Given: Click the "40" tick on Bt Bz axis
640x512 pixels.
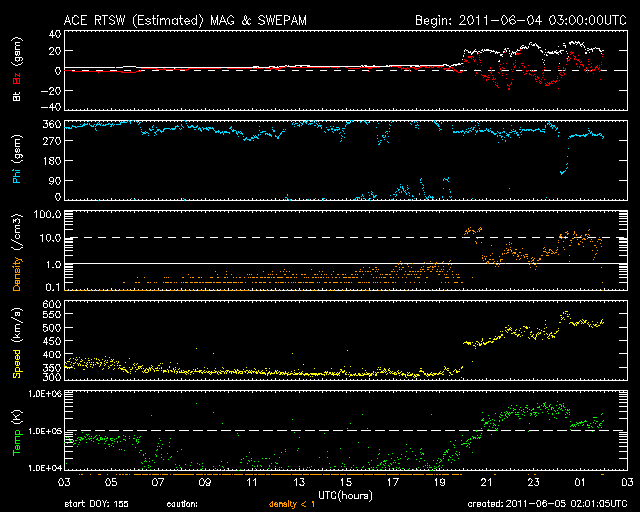Looking at the screenshot, I should click(55, 34).
